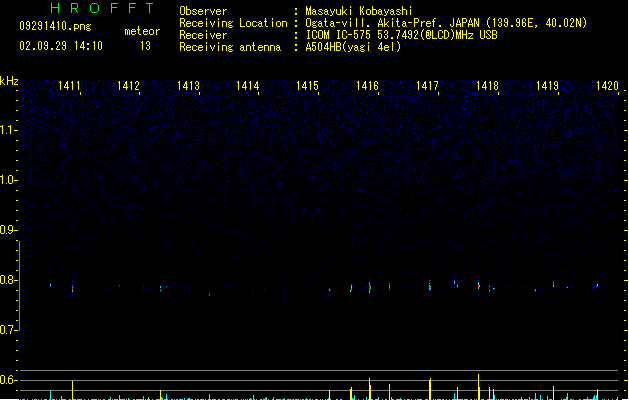Click the Observer field label
The height and width of the screenshot is (400, 629).
tap(203, 11)
